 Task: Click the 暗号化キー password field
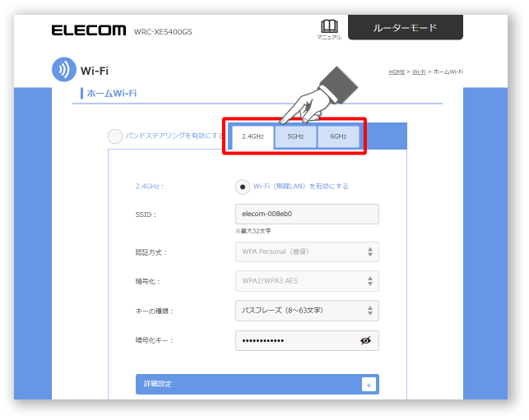(307, 340)
